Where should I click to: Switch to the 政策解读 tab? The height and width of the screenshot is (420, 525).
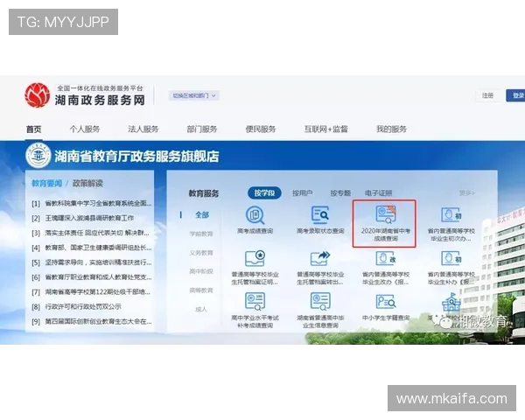(x=87, y=184)
